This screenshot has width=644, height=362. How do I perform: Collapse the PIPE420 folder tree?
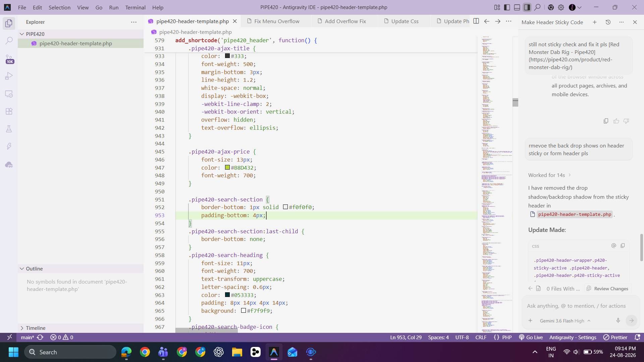[x=22, y=34]
